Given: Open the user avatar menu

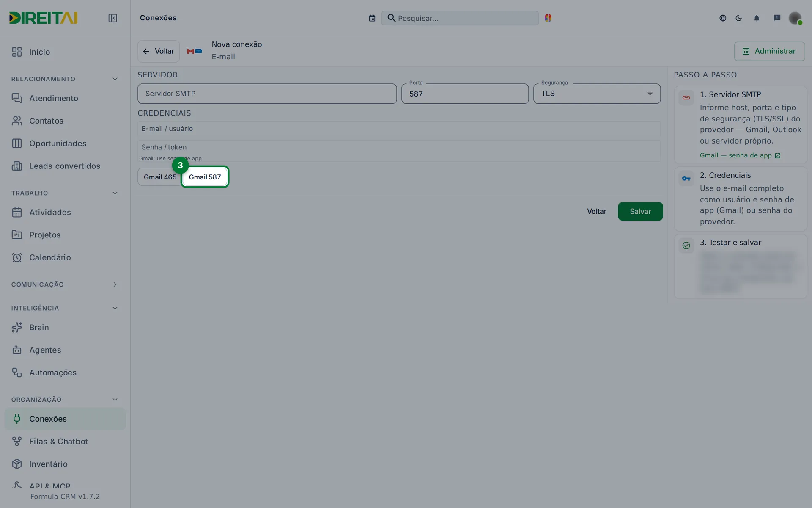Looking at the screenshot, I should click(x=795, y=18).
